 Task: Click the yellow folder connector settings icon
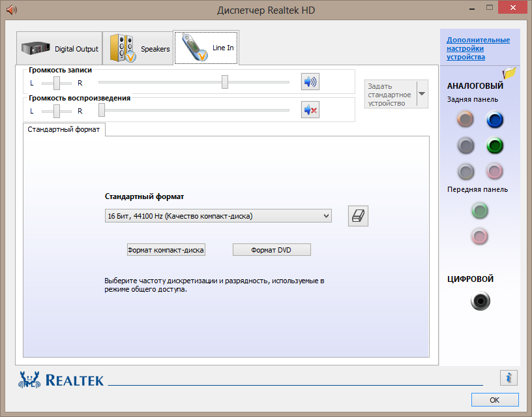click(509, 72)
